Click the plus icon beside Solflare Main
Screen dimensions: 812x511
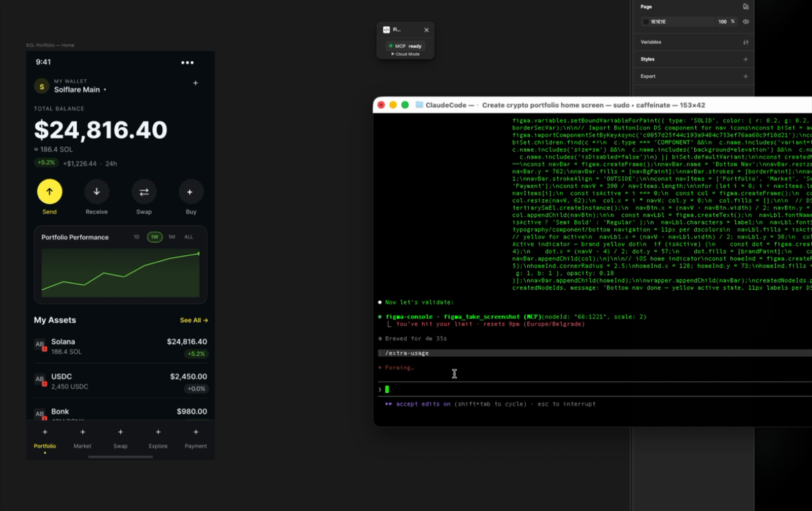coord(195,83)
